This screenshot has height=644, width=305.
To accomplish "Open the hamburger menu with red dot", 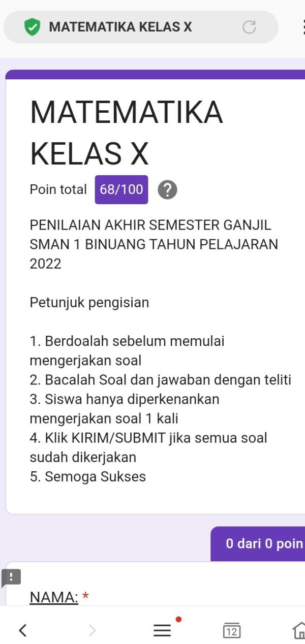I will pos(163,630).
